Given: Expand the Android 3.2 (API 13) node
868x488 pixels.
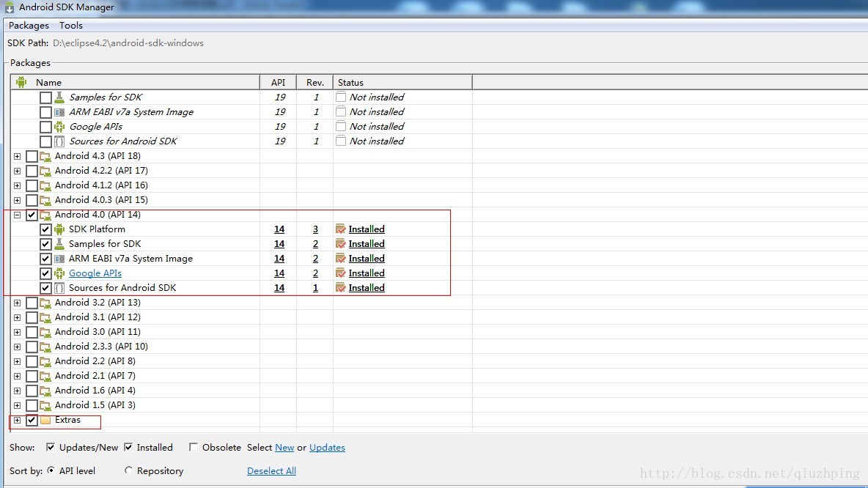Looking at the screenshot, I should coord(17,303).
